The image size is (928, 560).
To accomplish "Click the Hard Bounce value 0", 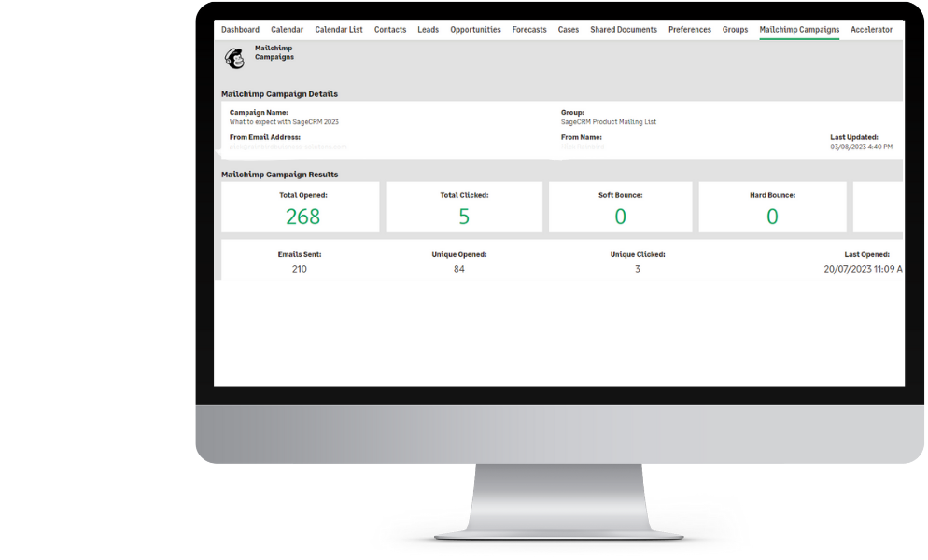I will (x=772, y=217).
